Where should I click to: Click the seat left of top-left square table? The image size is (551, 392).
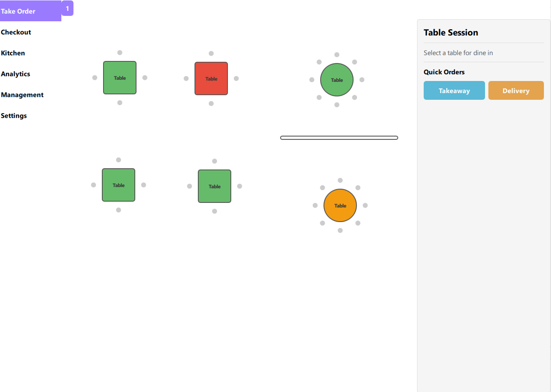(95, 78)
